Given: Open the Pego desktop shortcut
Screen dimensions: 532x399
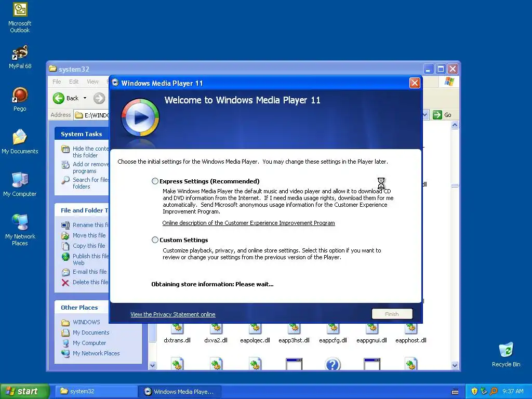Looking at the screenshot, I should 20,99.
